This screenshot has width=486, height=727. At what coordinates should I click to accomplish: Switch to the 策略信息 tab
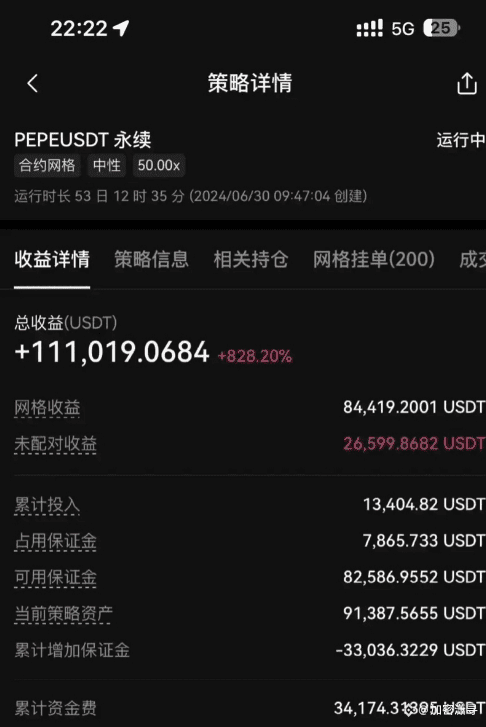click(151, 259)
